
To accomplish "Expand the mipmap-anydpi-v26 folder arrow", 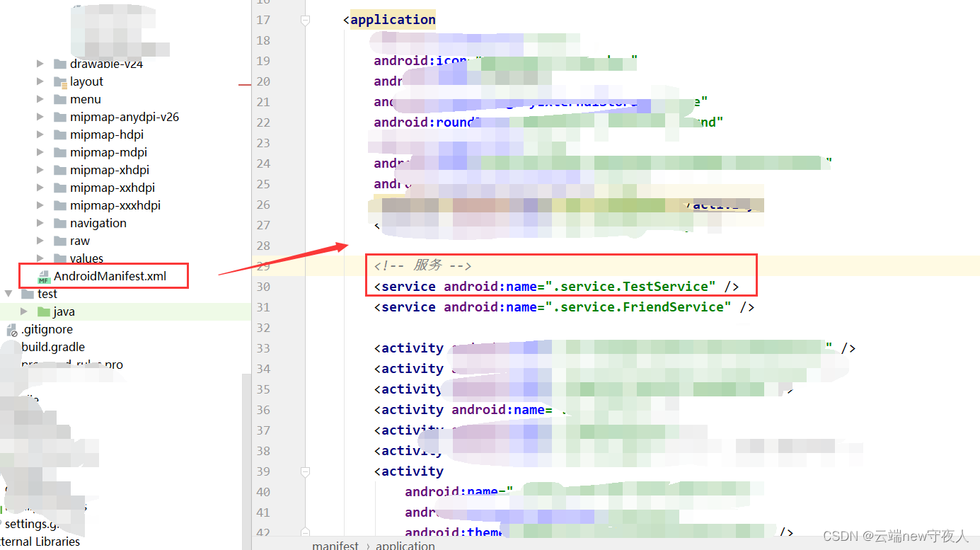I will [x=40, y=117].
